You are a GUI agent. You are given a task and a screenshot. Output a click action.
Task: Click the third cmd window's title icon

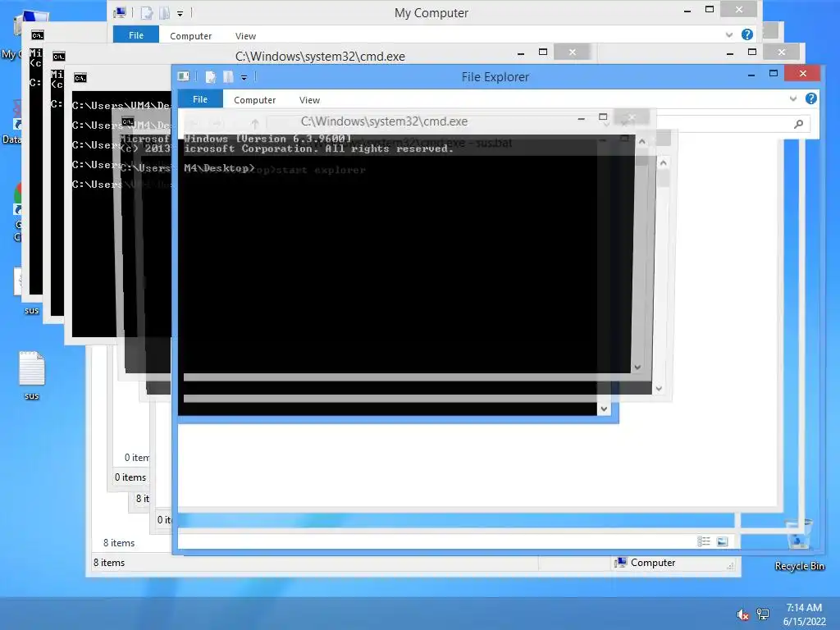tap(80, 78)
